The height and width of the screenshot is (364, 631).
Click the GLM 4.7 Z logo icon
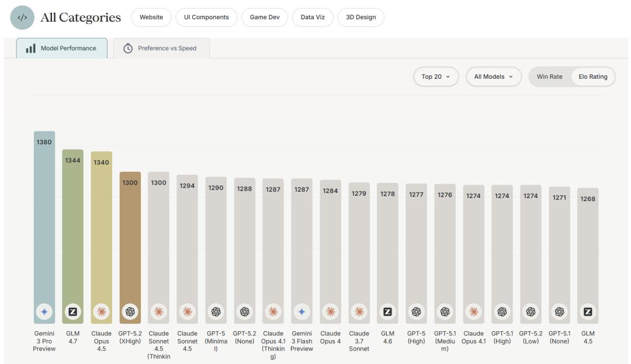[x=73, y=312]
